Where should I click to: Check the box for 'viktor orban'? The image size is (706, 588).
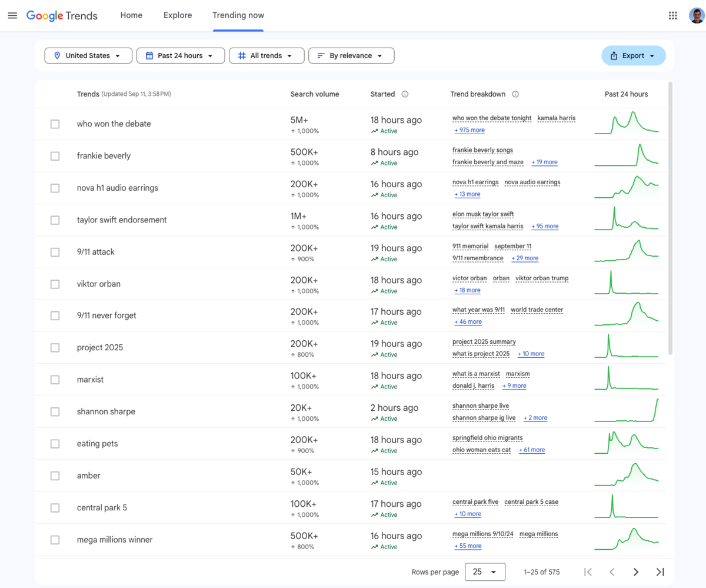click(55, 284)
